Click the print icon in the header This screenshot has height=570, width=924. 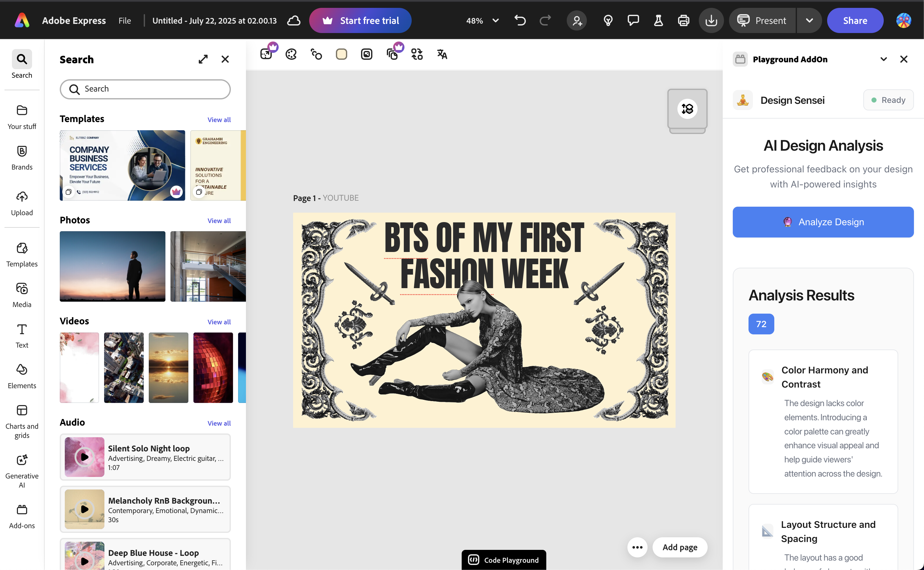[683, 21]
